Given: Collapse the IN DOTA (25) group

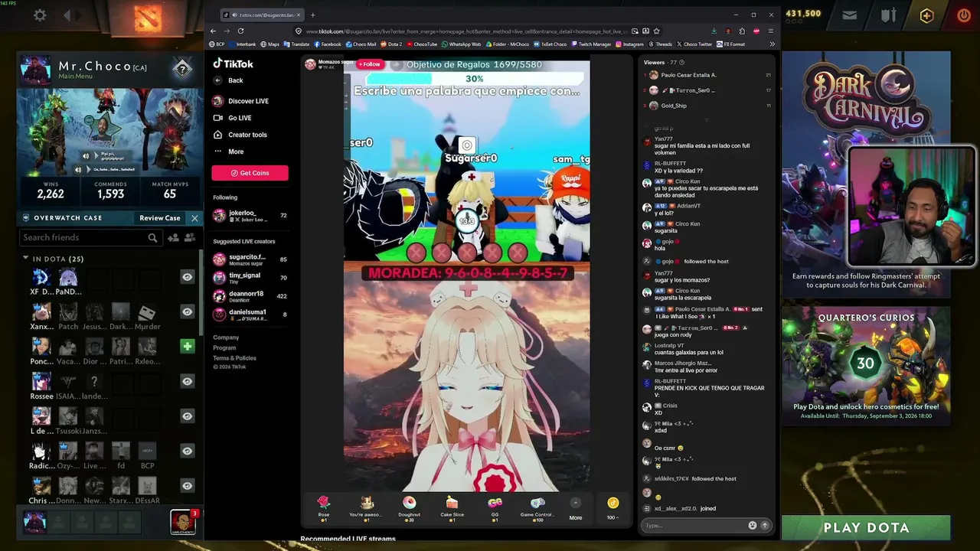Looking at the screenshot, I should pyautogui.click(x=25, y=259).
